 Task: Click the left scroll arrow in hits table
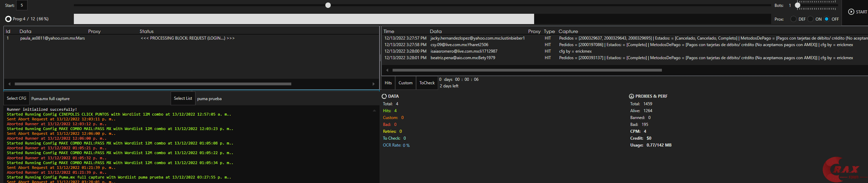[x=387, y=70]
